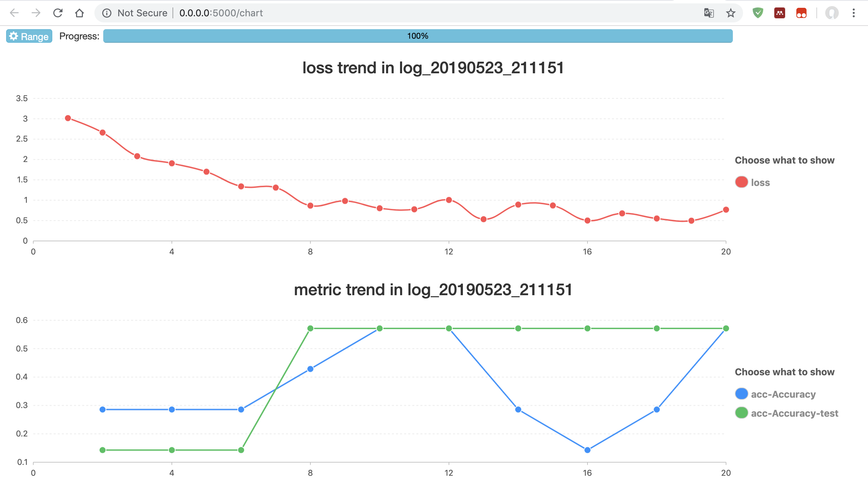Open the dark red Mendeley extension icon

(x=779, y=13)
